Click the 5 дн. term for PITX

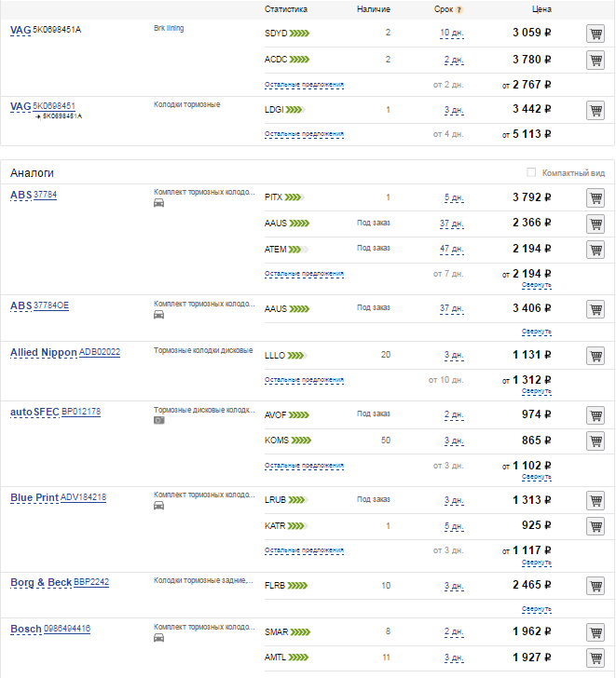coord(454,198)
